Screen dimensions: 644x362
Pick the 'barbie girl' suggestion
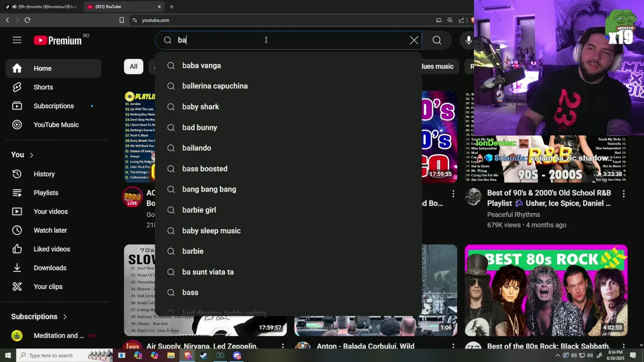click(288, 210)
